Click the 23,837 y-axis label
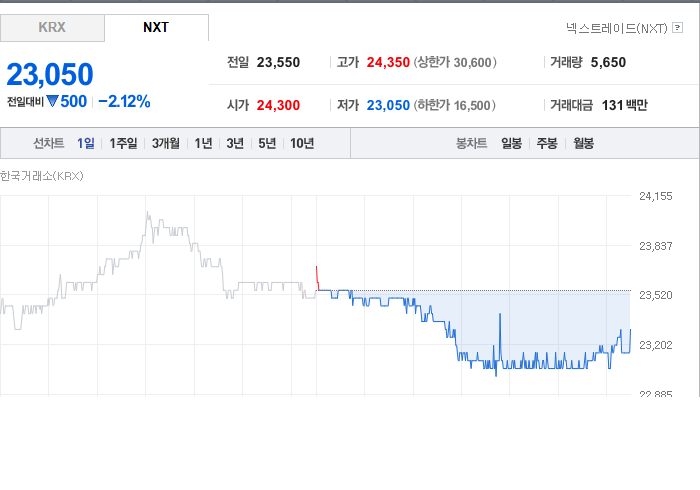Screen dimensions: 700x490 click(x=655, y=246)
